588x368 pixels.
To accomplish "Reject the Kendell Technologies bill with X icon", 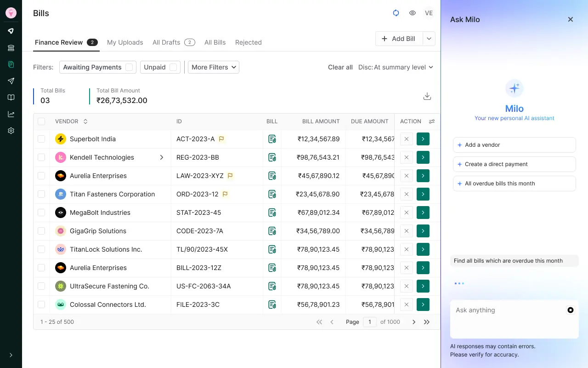I will [x=406, y=157].
